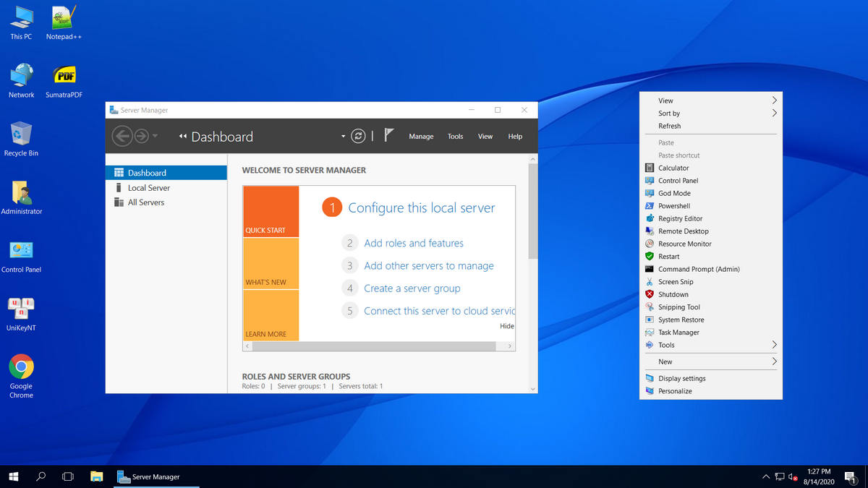Screen dimensions: 868x488
Task: Click the muted volume tray icon
Action: [x=793, y=476]
